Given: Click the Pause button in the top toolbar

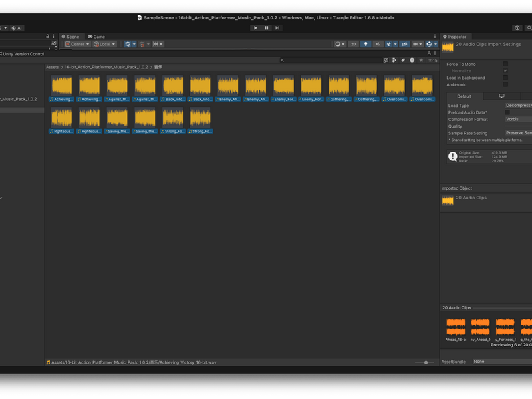Looking at the screenshot, I should [x=267, y=28].
